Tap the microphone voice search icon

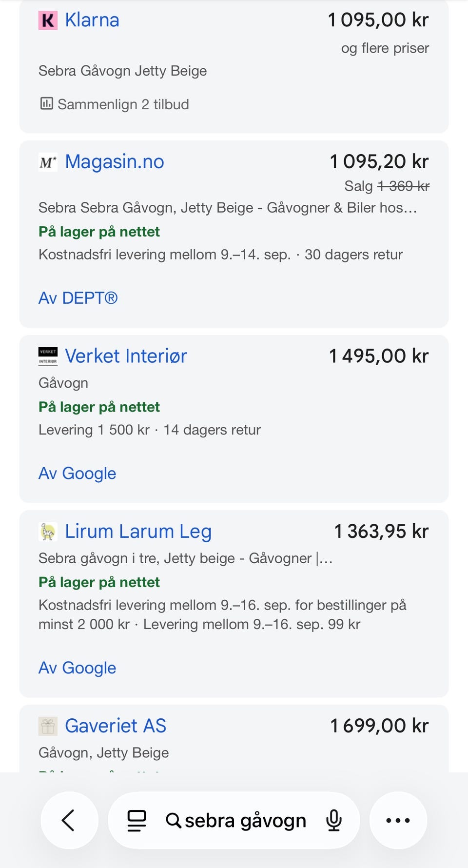334,820
